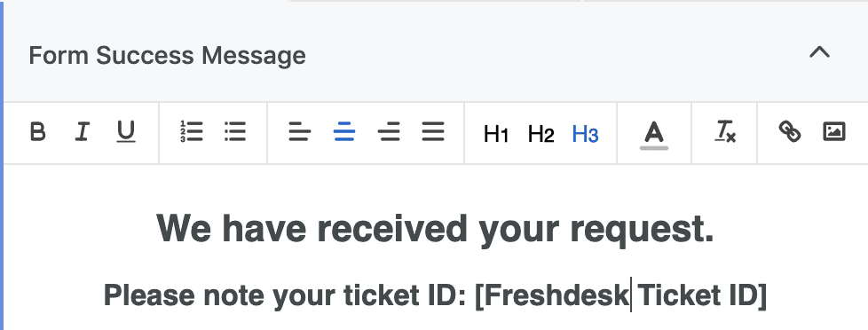Apply Heading 2 style

pos(541,134)
